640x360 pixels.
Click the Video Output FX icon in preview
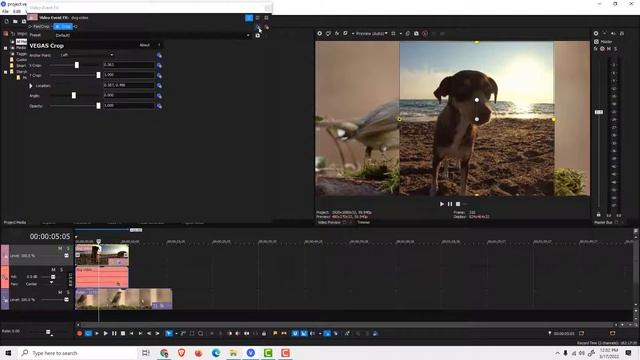[337, 33]
